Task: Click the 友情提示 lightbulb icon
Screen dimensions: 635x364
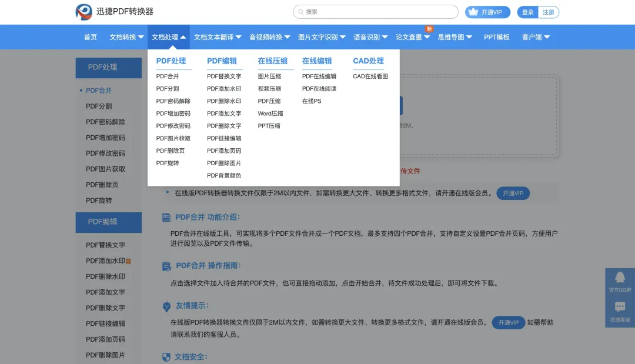Action: pyautogui.click(x=166, y=306)
